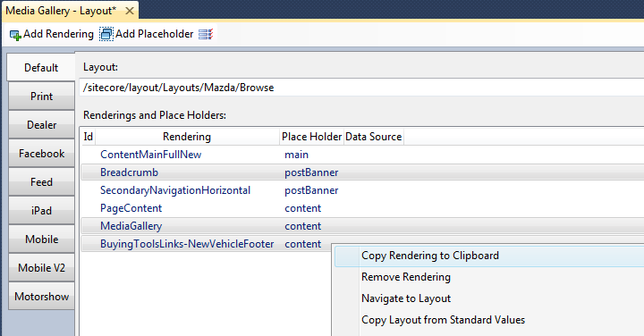Choose Navigate to Layout menu item
The width and height of the screenshot is (644, 336).
click(489, 298)
